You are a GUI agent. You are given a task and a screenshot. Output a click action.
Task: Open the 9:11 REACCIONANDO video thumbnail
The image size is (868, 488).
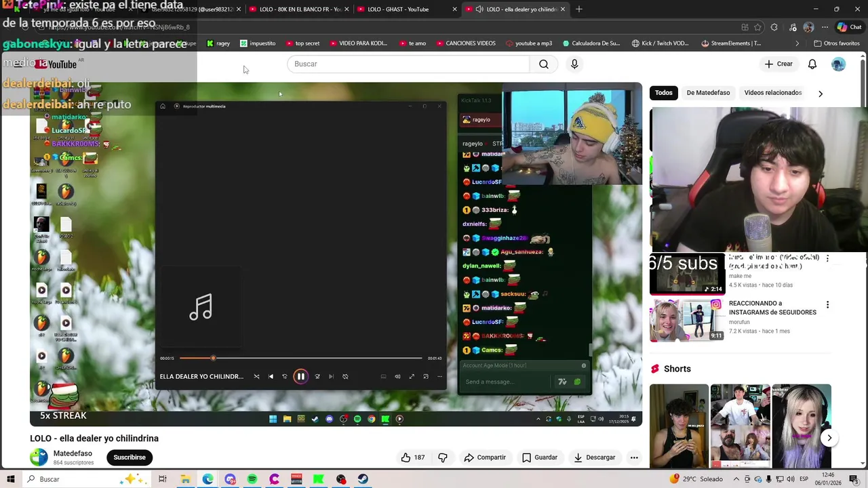tap(687, 320)
